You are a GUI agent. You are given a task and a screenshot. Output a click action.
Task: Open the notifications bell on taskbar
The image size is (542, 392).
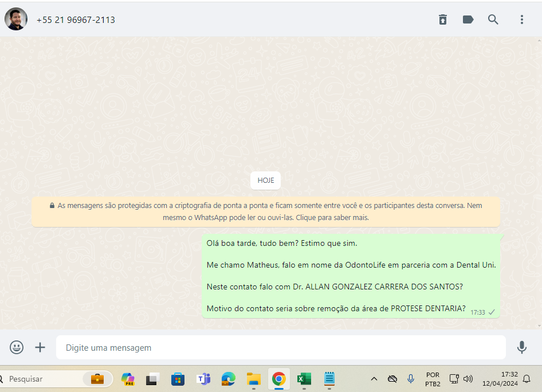pos(527,379)
